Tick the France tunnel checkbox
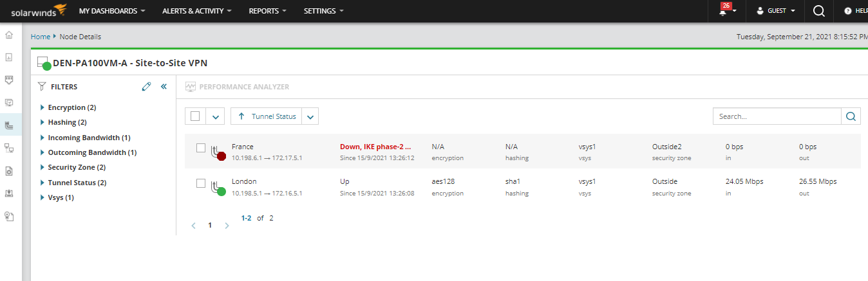The height and width of the screenshot is (281, 868). (201, 148)
